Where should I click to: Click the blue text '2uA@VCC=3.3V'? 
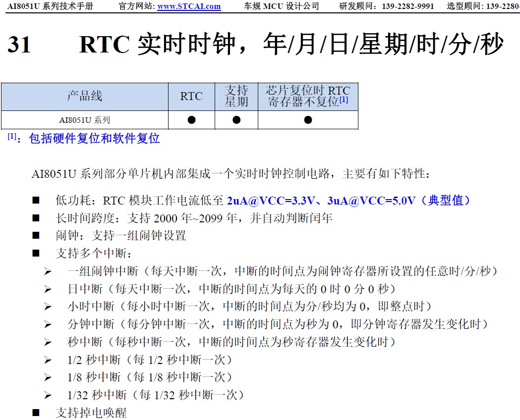[271, 201]
